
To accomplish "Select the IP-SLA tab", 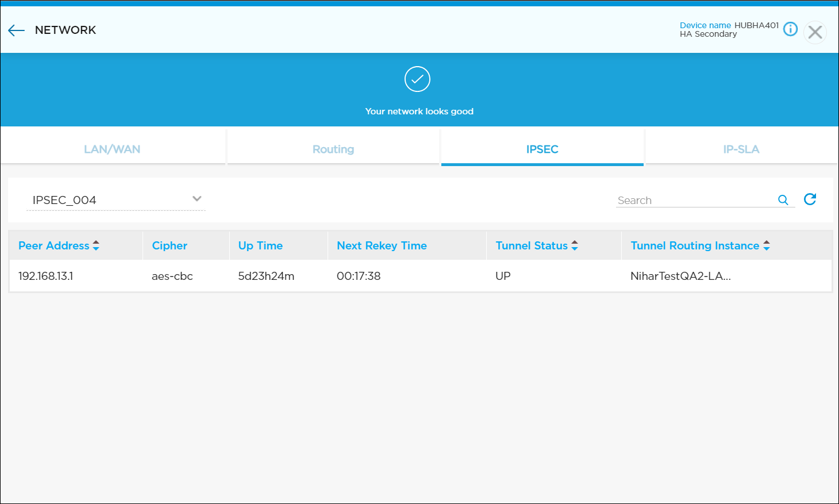I will coord(741,149).
